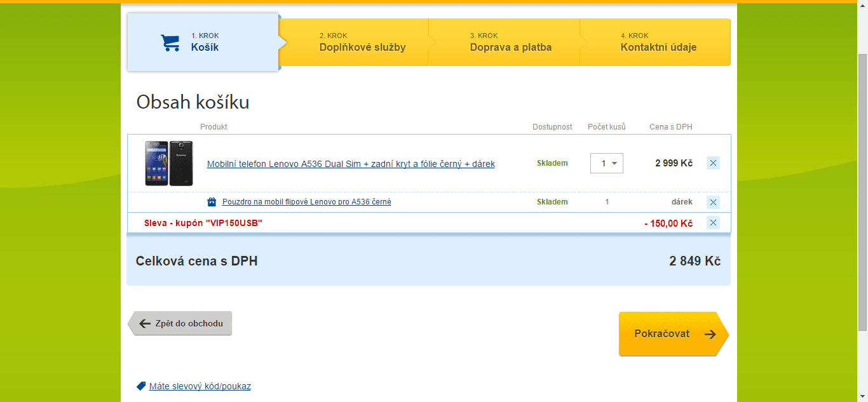Click the Cena s DPH column header

coord(671,127)
